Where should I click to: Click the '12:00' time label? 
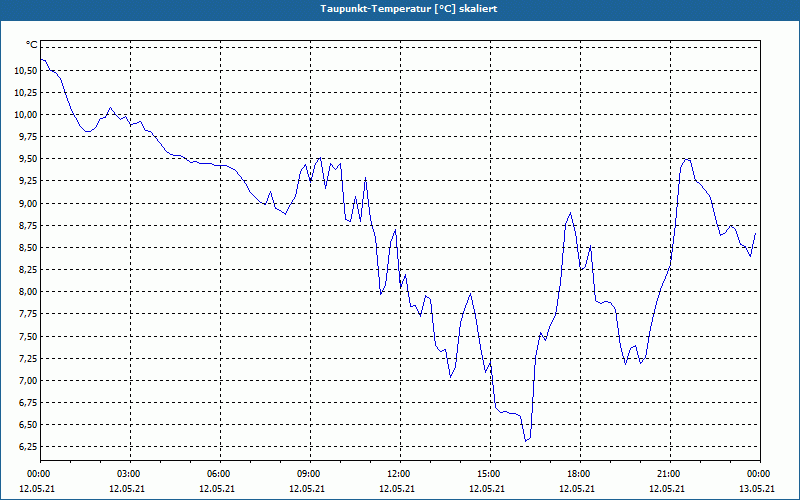point(400,474)
